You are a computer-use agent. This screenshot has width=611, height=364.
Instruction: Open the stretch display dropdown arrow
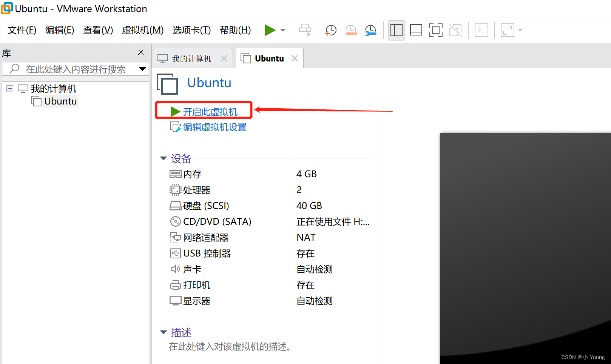520,30
